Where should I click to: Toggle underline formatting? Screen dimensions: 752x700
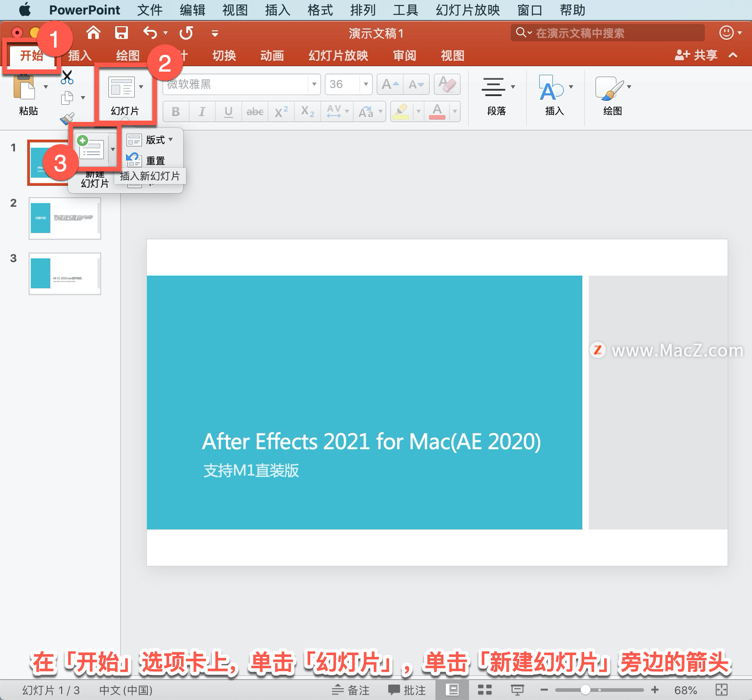(228, 112)
